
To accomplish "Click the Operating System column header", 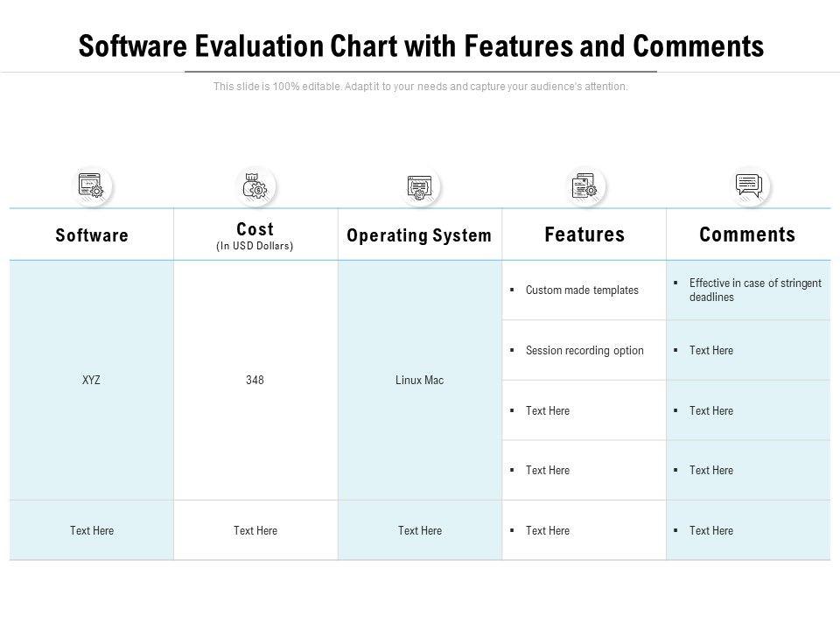I will pos(419,235).
